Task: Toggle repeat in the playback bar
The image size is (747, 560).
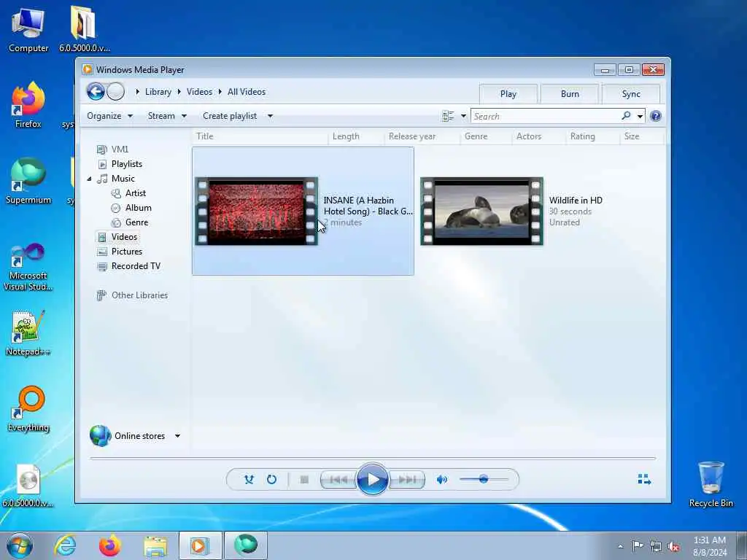Action: coord(271,480)
